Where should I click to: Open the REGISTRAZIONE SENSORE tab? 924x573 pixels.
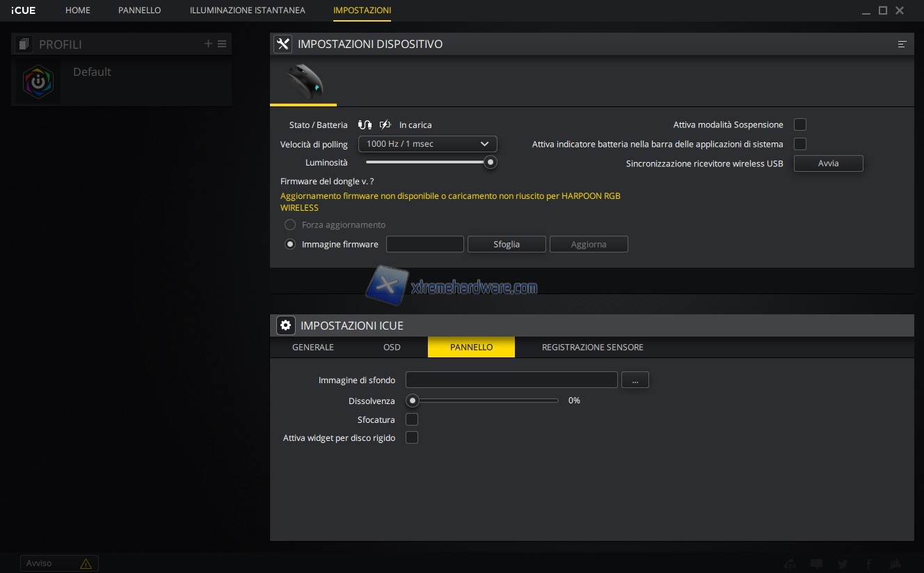[592, 347]
